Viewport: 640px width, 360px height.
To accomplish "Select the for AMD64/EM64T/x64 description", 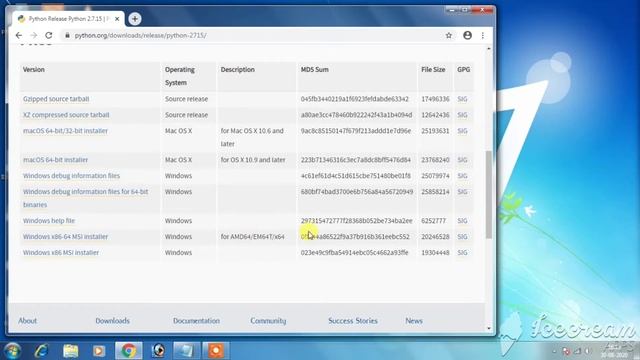I will 252,236.
